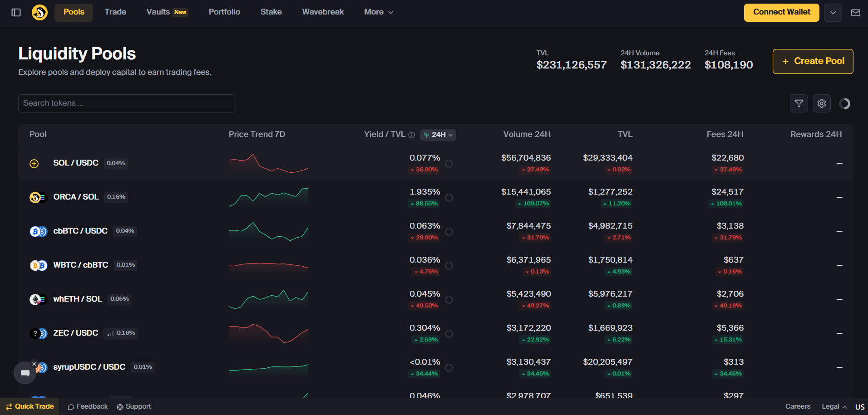Sort by the Fees 24H column header
Viewport: 868px width, 415px height.
725,134
